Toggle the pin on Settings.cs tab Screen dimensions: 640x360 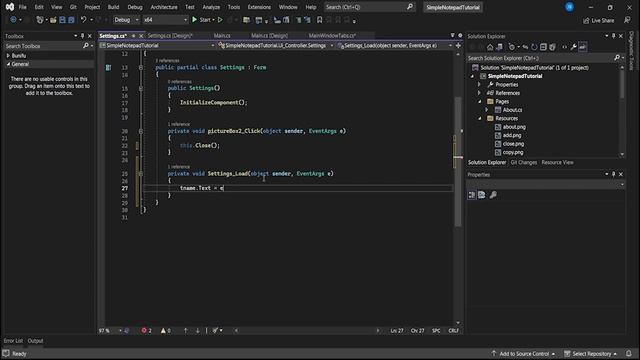coord(133,36)
